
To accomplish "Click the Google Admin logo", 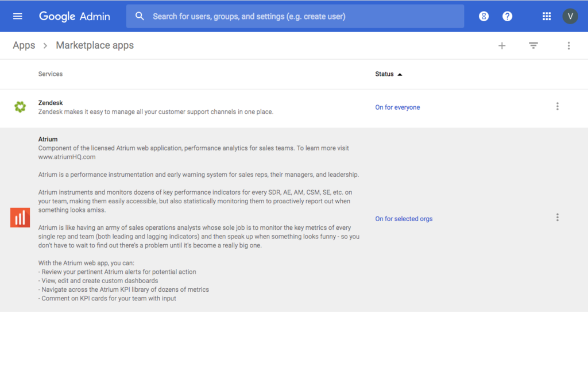I will pos(74,17).
